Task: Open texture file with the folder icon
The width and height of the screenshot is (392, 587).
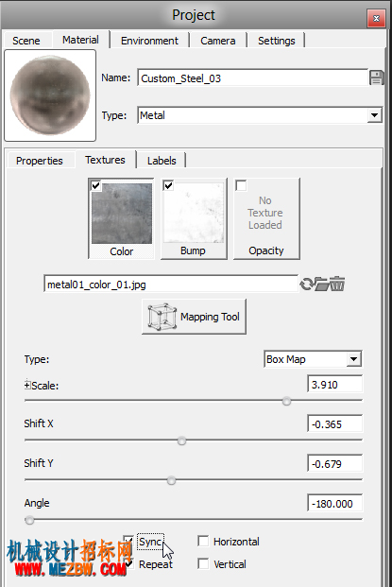Action: 321,285
